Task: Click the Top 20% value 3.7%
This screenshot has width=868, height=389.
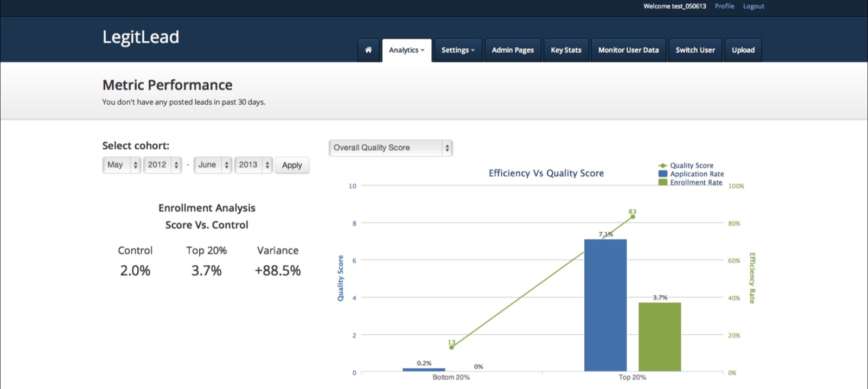Action: click(x=207, y=271)
